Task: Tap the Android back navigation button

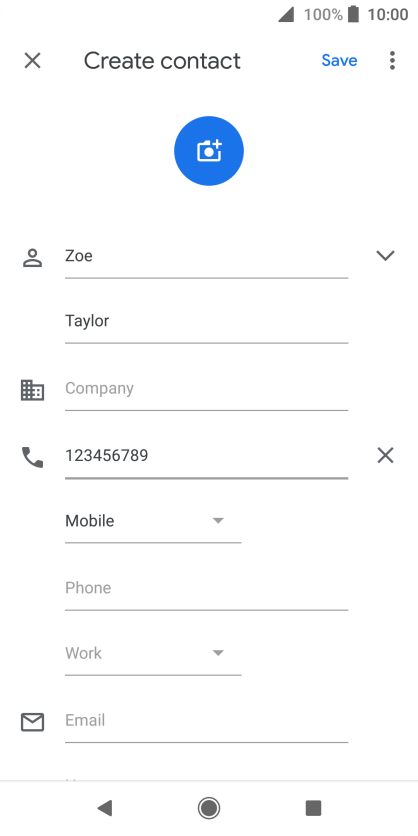Action: [x=105, y=808]
